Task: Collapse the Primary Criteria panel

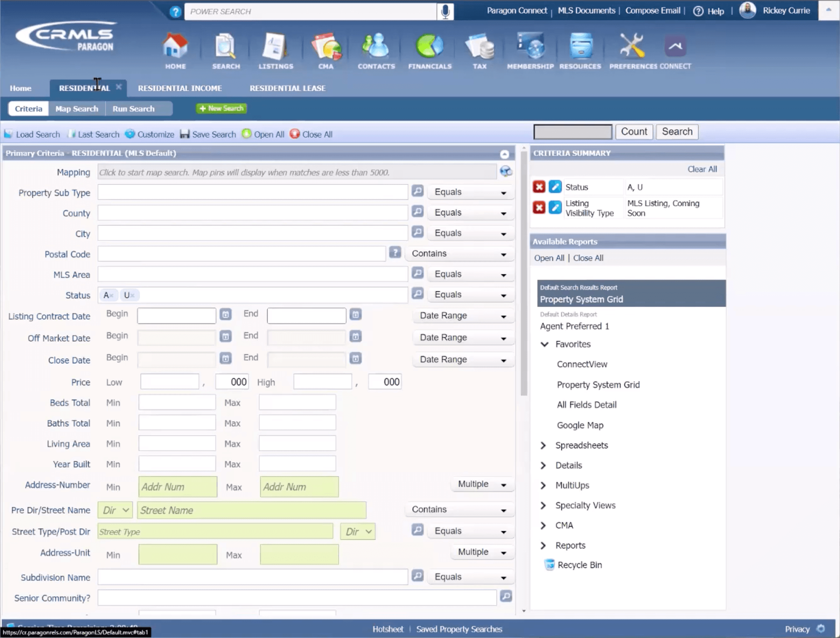Action: pyautogui.click(x=504, y=154)
